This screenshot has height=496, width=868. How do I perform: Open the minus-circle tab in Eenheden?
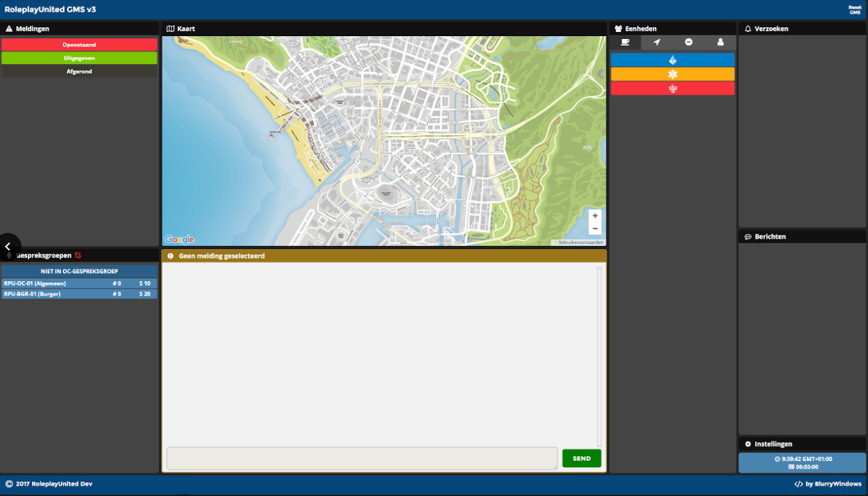(x=688, y=42)
